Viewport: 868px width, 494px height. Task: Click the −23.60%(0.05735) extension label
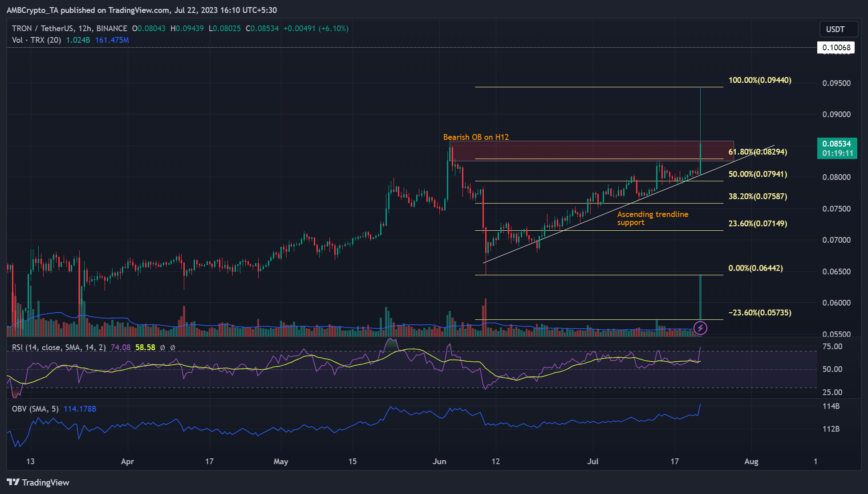(x=759, y=313)
